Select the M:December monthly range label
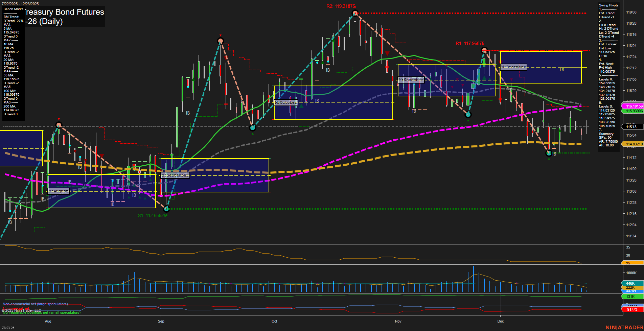644x331 pixels. point(513,67)
